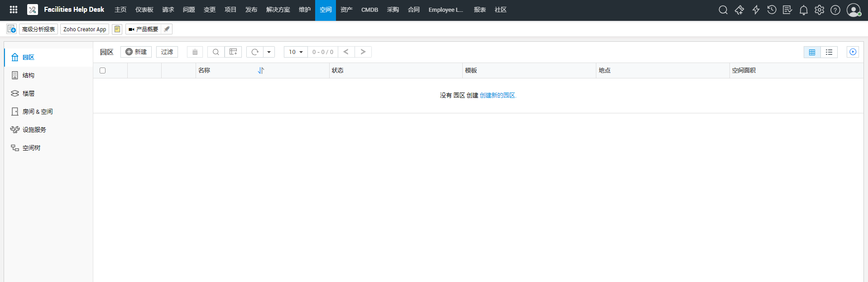Open the 空间树 sidebar item

tap(31, 148)
